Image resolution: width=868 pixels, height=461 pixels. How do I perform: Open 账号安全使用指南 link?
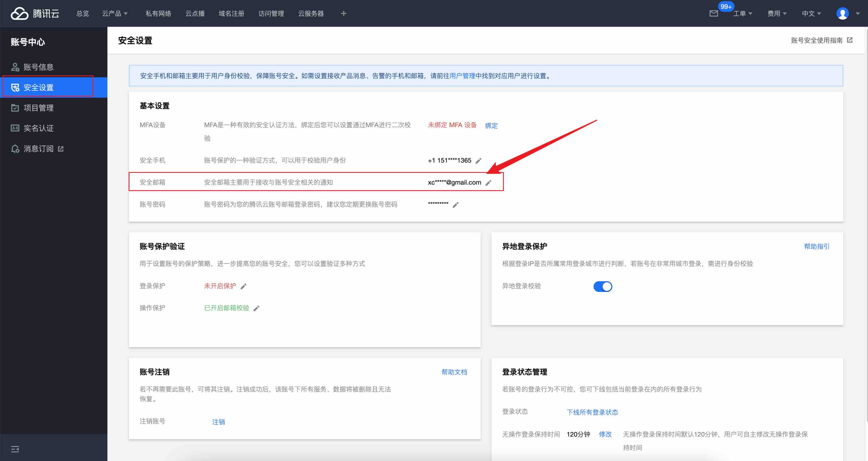(x=816, y=40)
